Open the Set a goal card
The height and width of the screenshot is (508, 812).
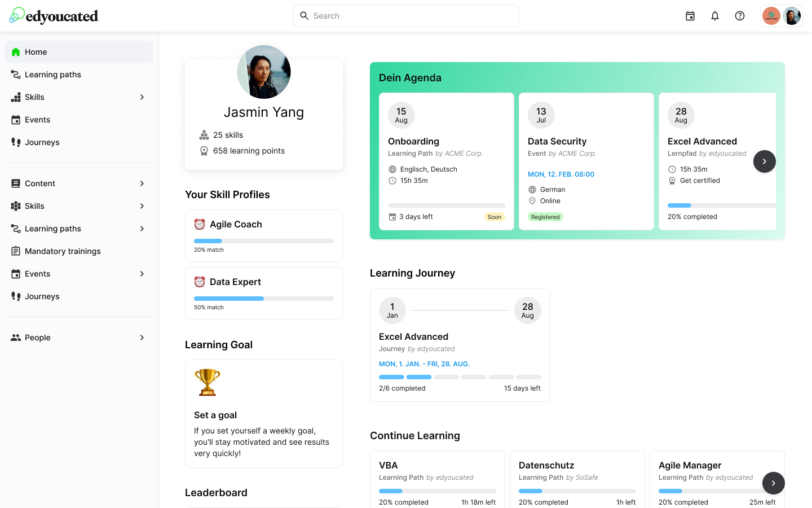tap(263, 413)
